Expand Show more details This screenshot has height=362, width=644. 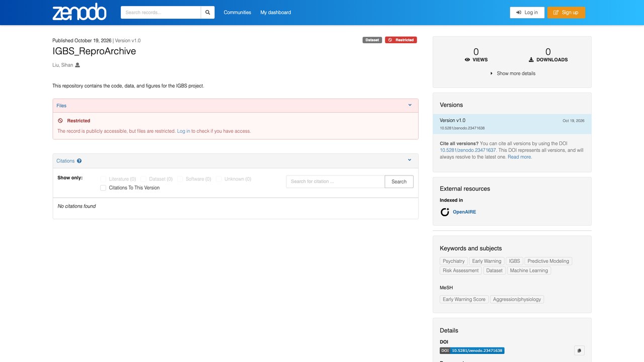pyautogui.click(x=512, y=73)
